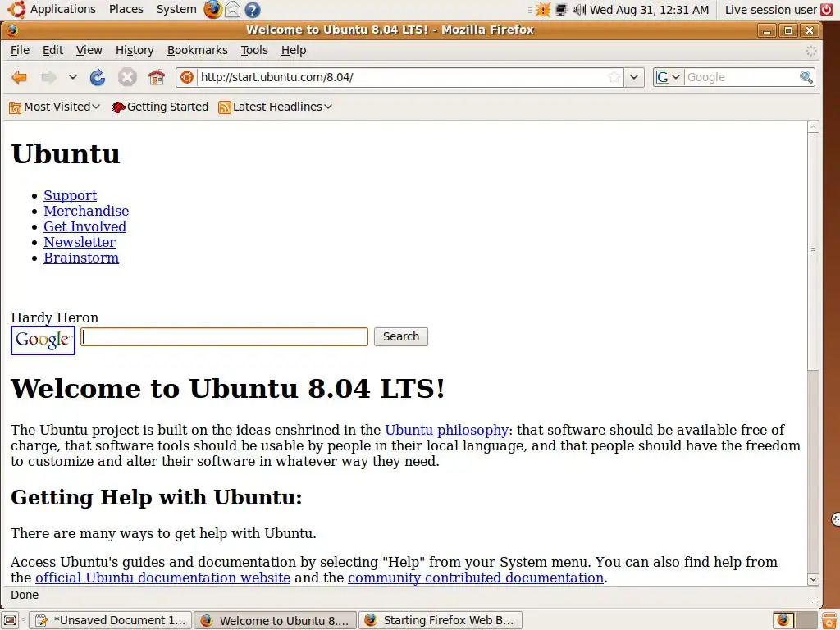
Task: Follow the Merchandise link
Action: point(86,211)
